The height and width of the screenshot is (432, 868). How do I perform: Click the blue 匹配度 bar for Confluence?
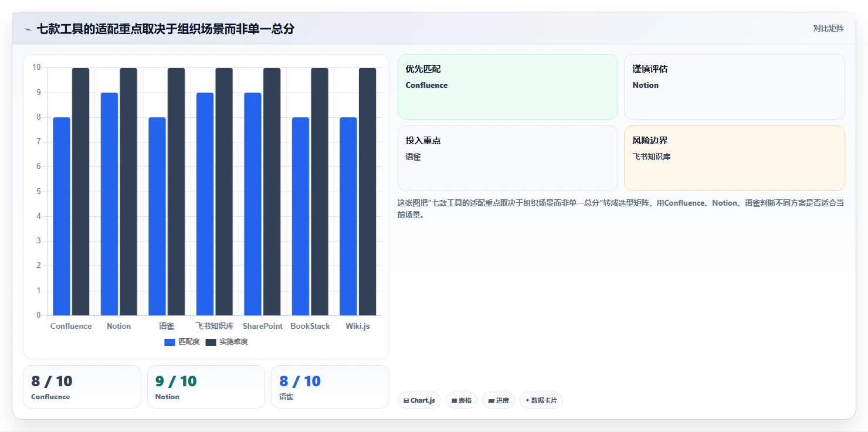(62, 216)
